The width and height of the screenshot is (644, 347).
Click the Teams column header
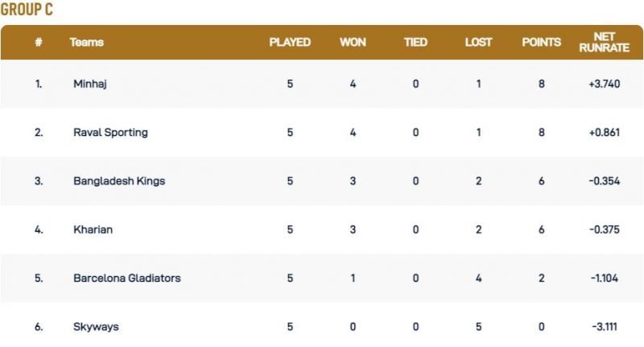point(87,42)
